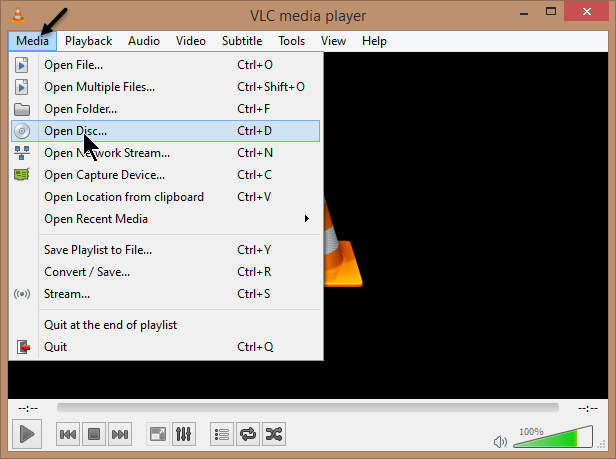Image resolution: width=616 pixels, height=459 pixels.
Task: Click the exit icon beside Quit
Action: 23,347
